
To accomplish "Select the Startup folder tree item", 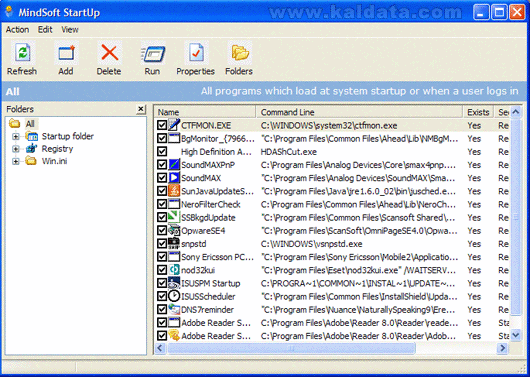I will point(68,136).
